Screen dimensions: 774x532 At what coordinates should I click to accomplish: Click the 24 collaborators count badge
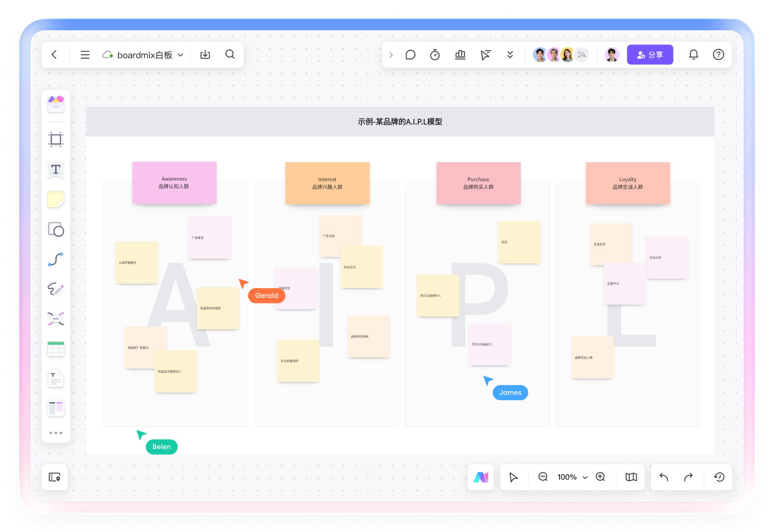tap(581, 55)
